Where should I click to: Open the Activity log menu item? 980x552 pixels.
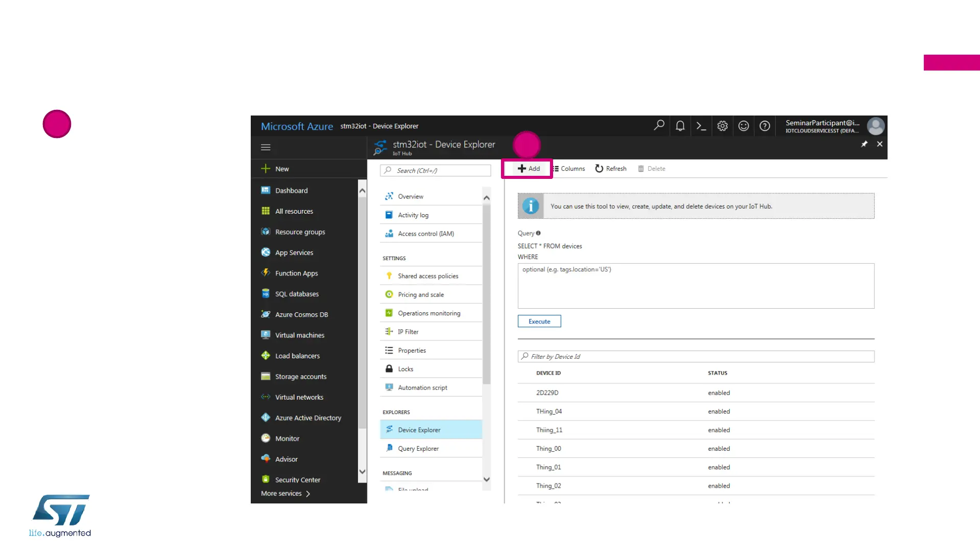point(431,215)
